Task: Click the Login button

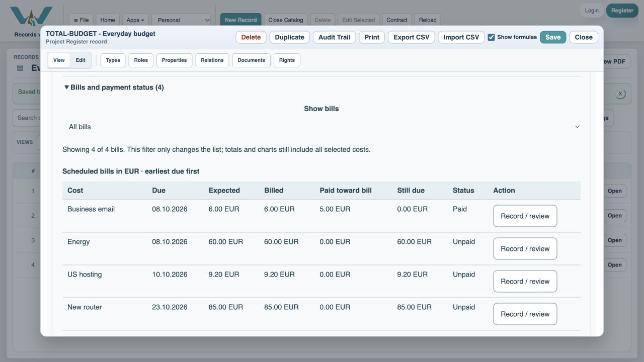Action: (592, 11)
